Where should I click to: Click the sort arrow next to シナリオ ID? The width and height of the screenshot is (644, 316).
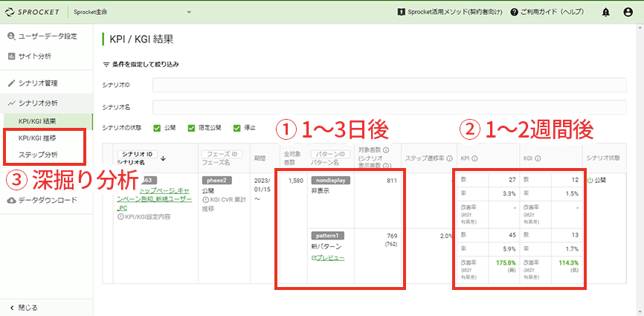coord(163,158)
